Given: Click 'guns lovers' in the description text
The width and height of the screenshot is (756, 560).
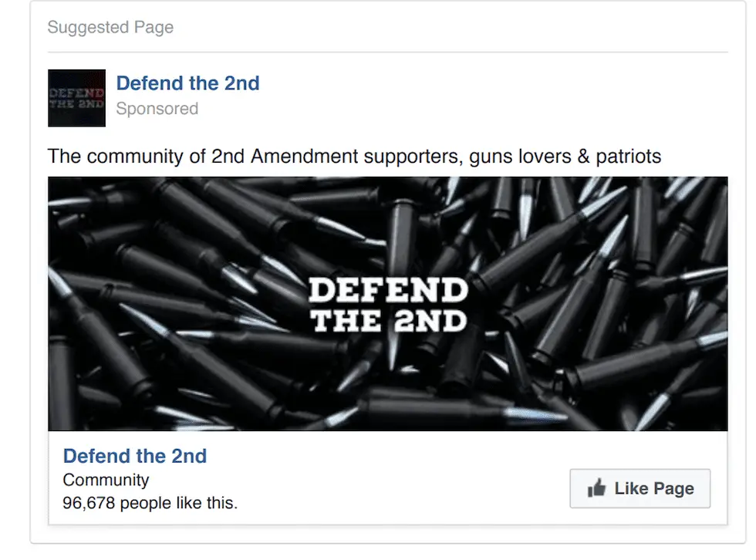Looking at the screenshot, I should tap(520, 157).
